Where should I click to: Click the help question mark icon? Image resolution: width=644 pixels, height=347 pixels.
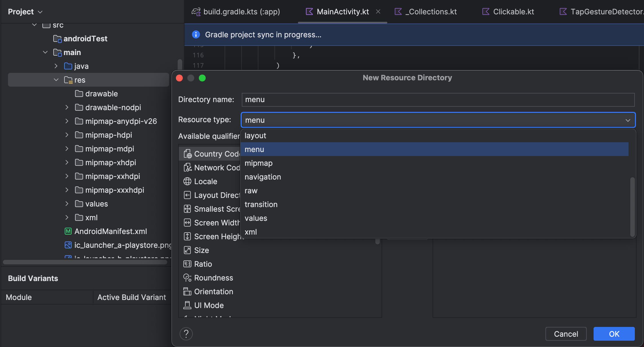[x=186, y=334]
